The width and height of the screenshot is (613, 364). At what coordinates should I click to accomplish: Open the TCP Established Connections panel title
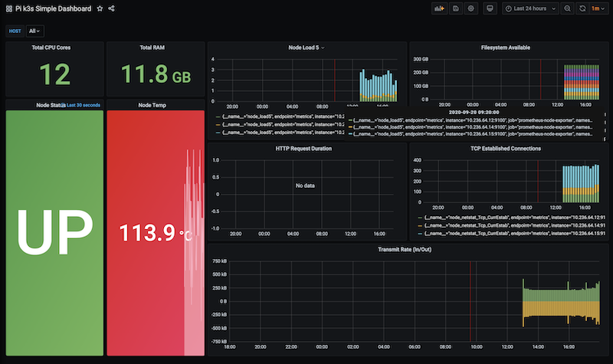[506, 149]
